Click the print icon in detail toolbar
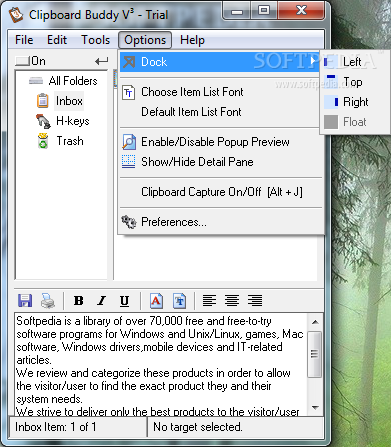391x447 pixels. point(48,300)
